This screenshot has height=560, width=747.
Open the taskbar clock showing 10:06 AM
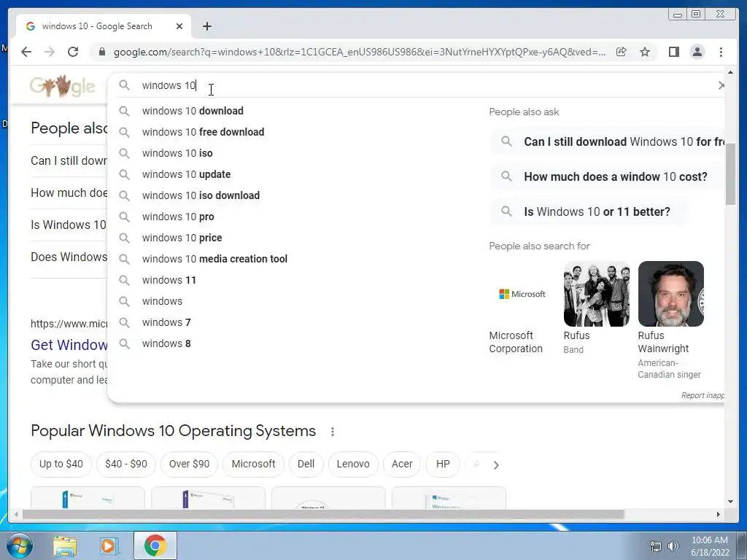tap(710, 546)
